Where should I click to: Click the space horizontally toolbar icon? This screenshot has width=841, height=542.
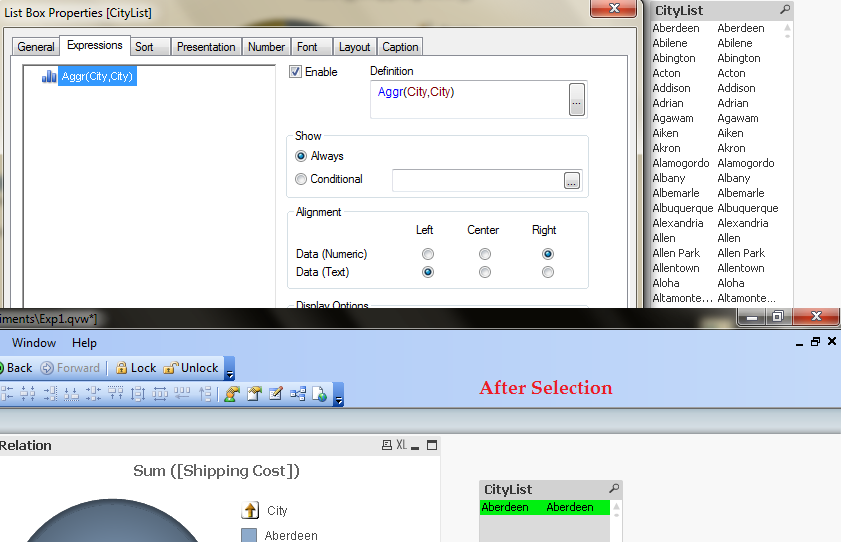tap(160, 394)
